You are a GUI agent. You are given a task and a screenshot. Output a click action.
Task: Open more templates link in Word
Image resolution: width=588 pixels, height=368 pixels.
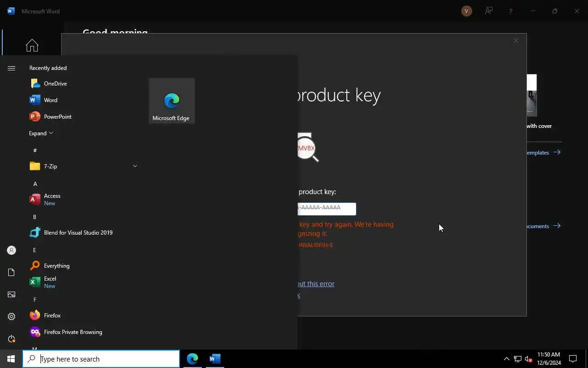pos(544,152)
